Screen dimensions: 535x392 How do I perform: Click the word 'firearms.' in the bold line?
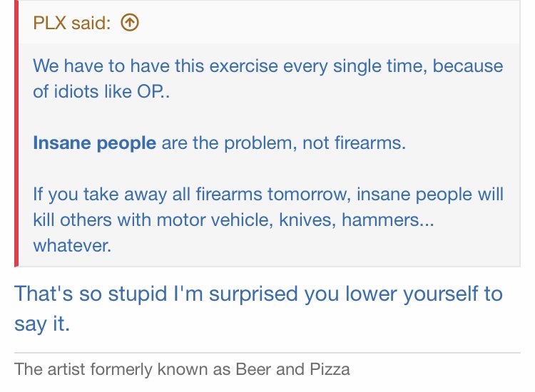coord(370,143)
